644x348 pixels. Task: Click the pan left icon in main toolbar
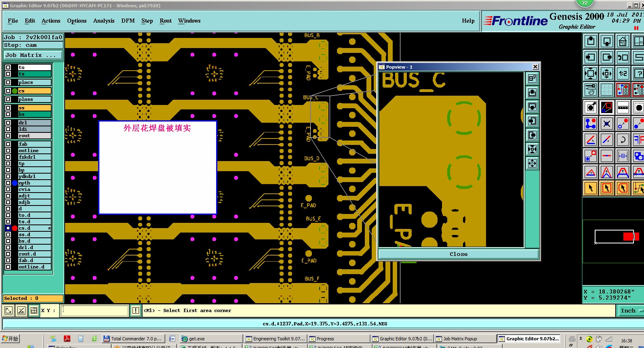pos(591,57)
